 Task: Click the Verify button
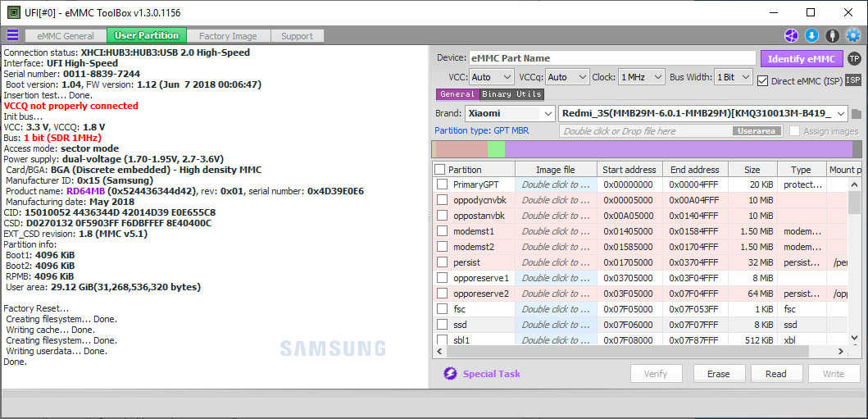[656, 374]
